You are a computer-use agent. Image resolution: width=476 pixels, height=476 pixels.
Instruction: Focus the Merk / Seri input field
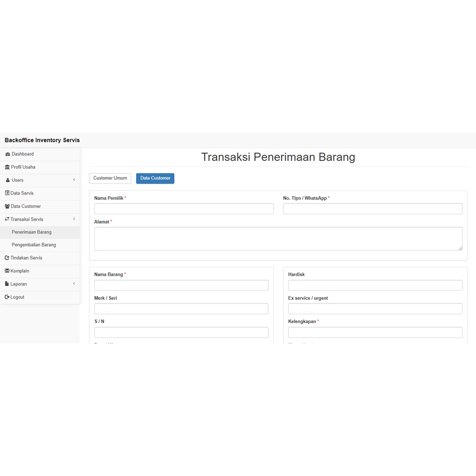pos(181,309)
